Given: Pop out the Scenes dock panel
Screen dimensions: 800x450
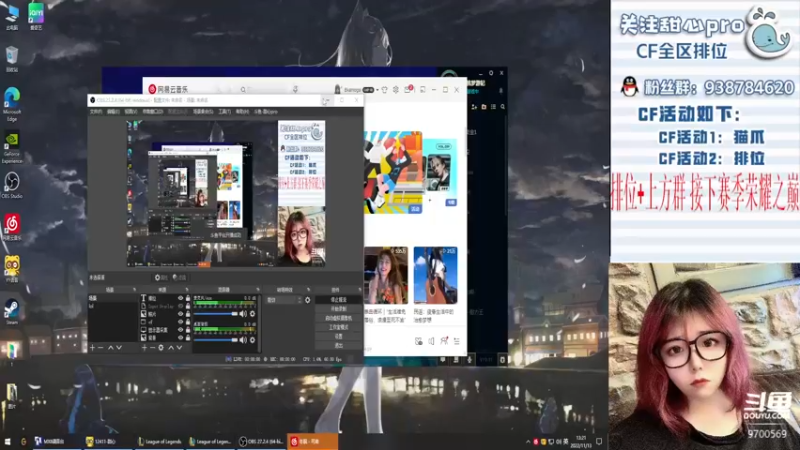Looking at the screenshot, I should 134,290.
